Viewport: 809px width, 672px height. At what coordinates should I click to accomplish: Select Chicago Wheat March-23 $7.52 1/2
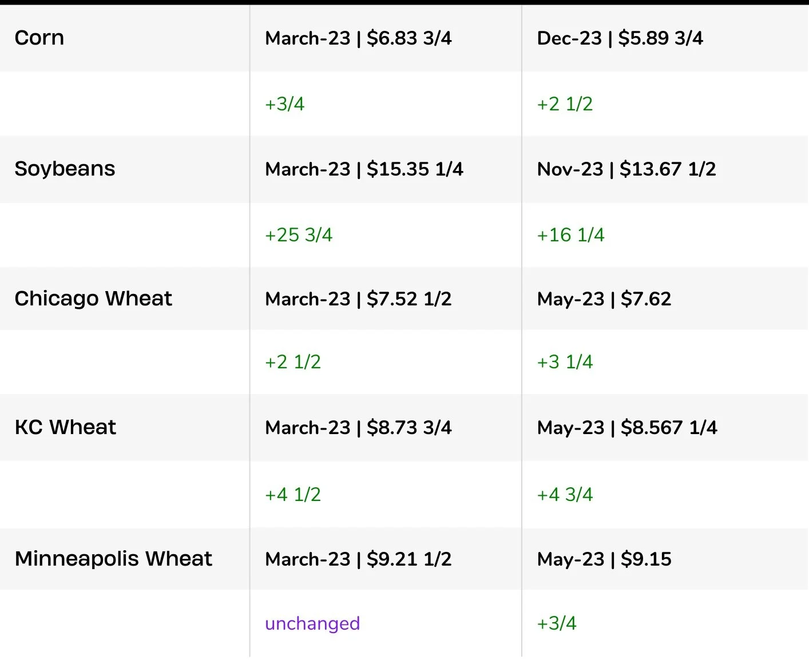pyautogui.click(x=359, y=299)
